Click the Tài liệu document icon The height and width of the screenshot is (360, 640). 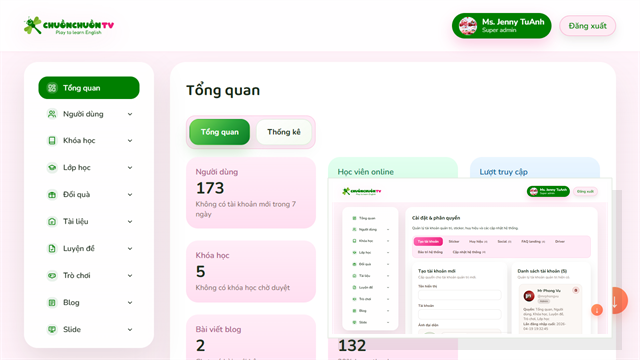pos(52,222)
